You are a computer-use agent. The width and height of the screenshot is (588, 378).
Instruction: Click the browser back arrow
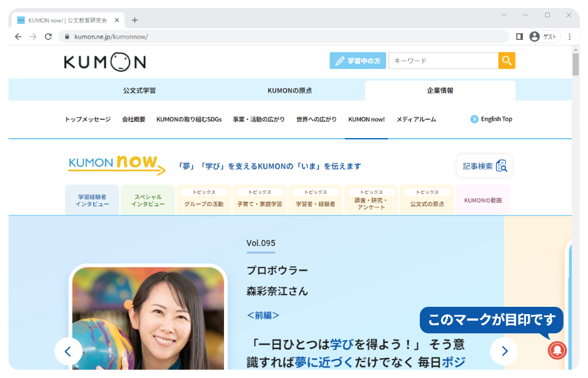(x=18, y=36)
